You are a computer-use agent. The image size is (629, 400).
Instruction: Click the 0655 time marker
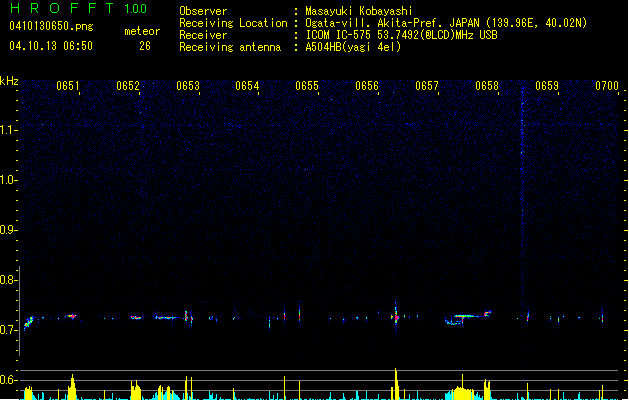point(307,86)
